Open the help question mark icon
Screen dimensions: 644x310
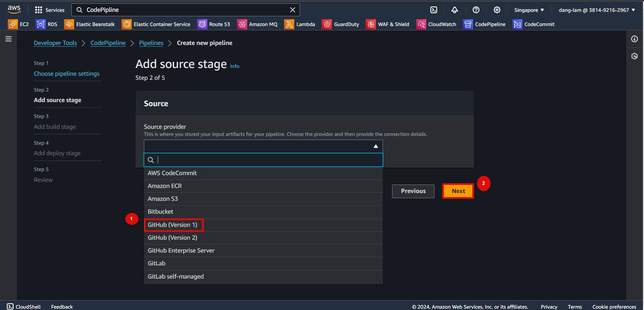tap(476, 10)
